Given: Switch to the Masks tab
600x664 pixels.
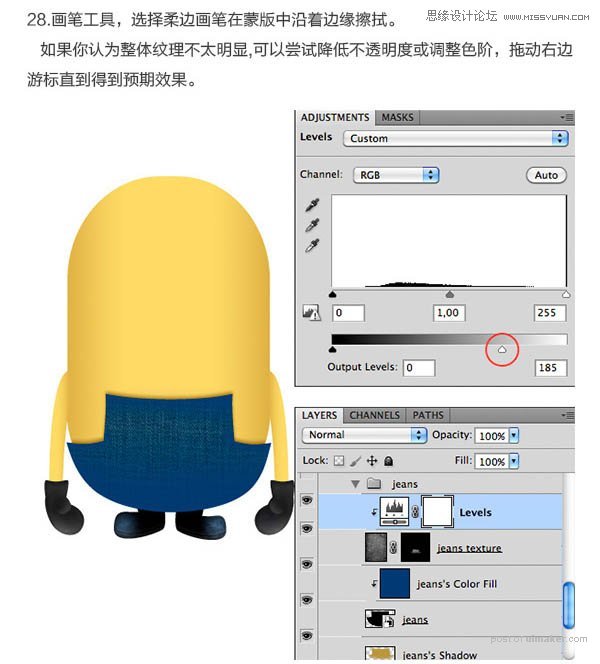Looking at the screenshot, I should 397,117.
